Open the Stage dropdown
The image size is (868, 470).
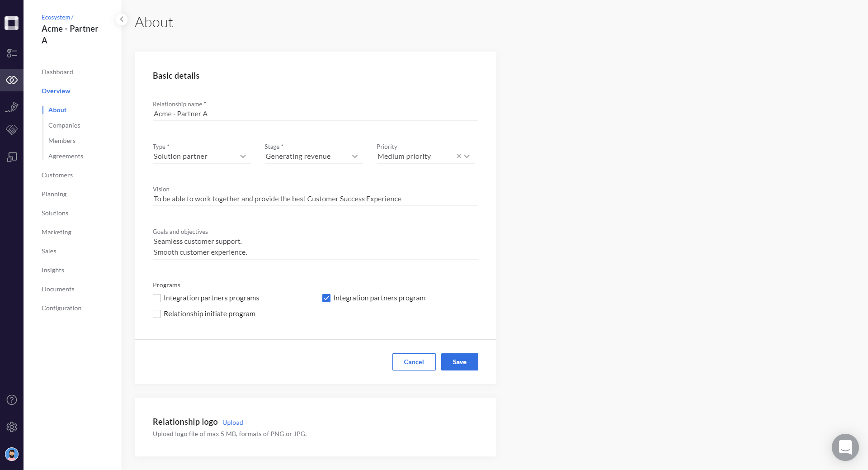click(x=314, y=157)
